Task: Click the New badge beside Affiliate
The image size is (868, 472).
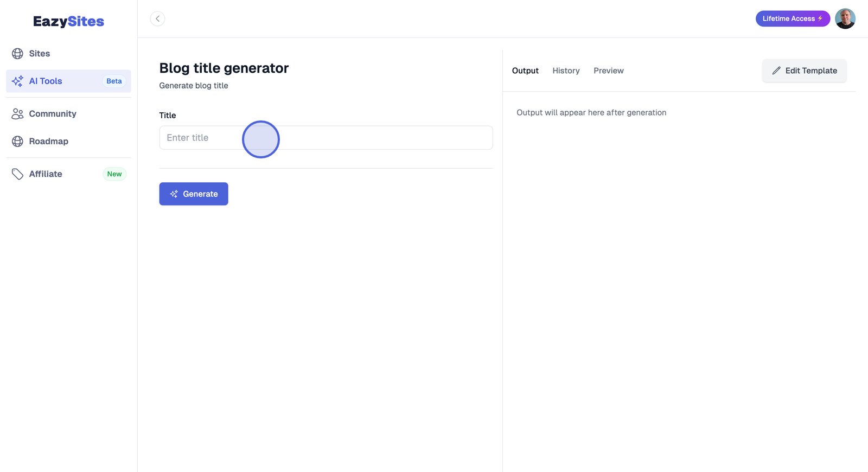Action: point(114,174)
